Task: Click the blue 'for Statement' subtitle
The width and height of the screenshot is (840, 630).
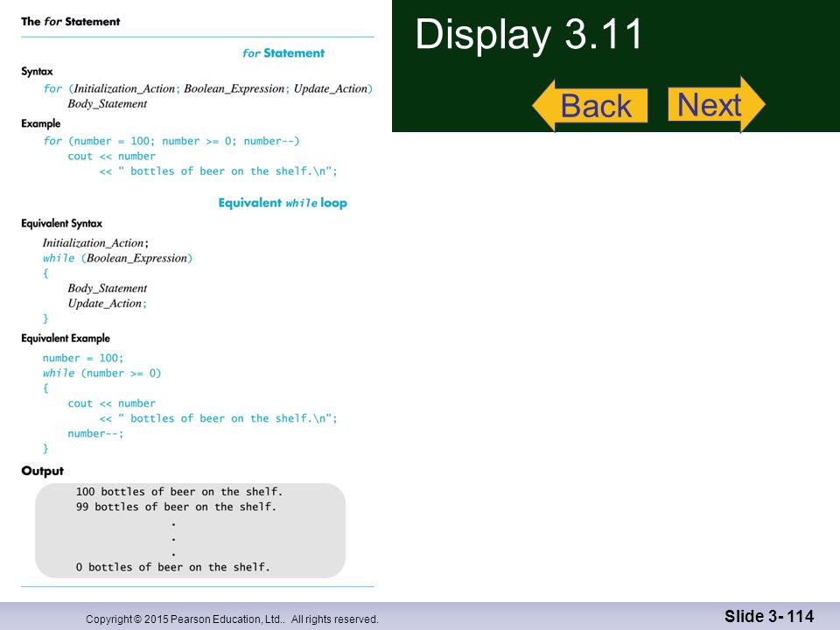Action: point(283,53)
